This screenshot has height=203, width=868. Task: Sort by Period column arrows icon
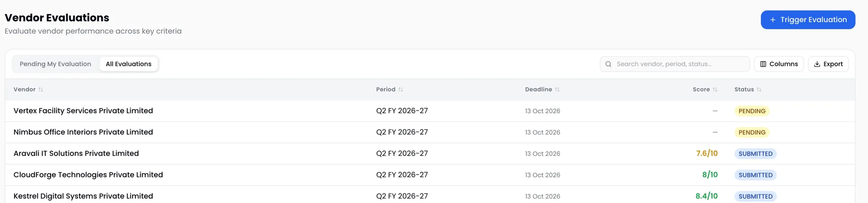tap(401, 89)
